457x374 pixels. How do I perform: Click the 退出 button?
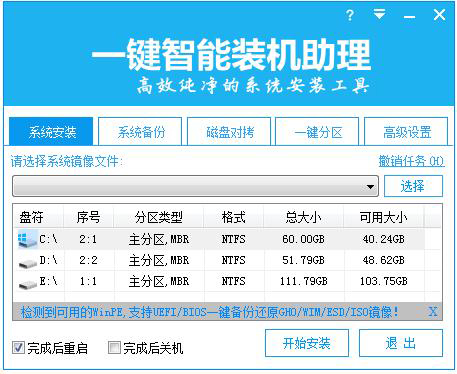pyautogui.click(x=401, y=343)
